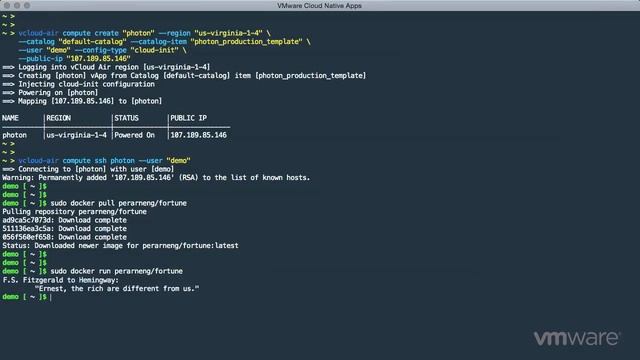Click the "cloud-init" config type value
The image size is (640, 360).
click(x=154, y=50)
